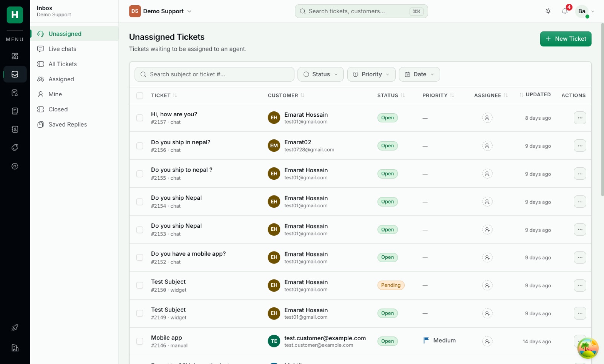Open the floating chat widget bubble

point(588,348)
